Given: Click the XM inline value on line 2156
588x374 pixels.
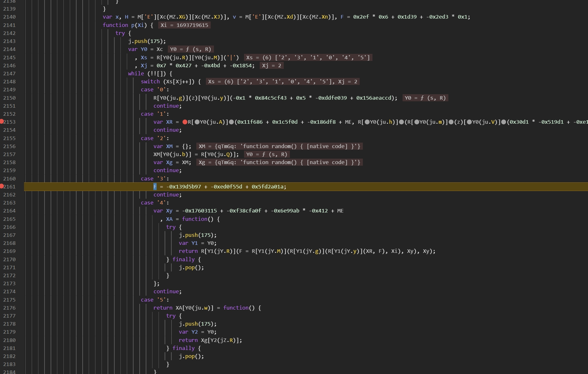Looking at the screenshot, I should [x=279, y=146].
